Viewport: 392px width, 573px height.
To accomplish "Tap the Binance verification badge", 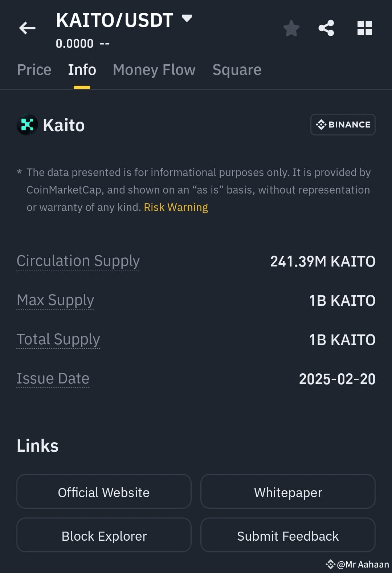I will click(343, 125).
